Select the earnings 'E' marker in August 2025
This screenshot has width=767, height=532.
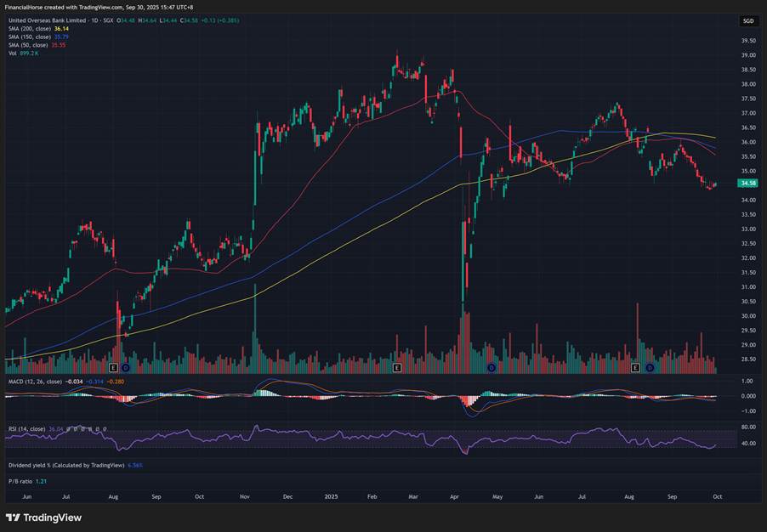(x=636, y=368)
